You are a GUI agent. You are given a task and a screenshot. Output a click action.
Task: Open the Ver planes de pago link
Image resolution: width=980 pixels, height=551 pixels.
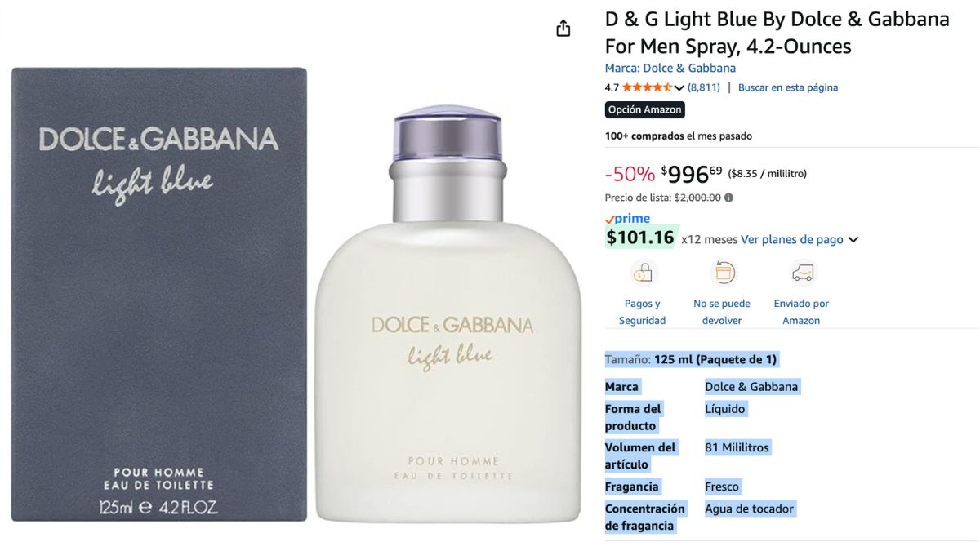791,239
